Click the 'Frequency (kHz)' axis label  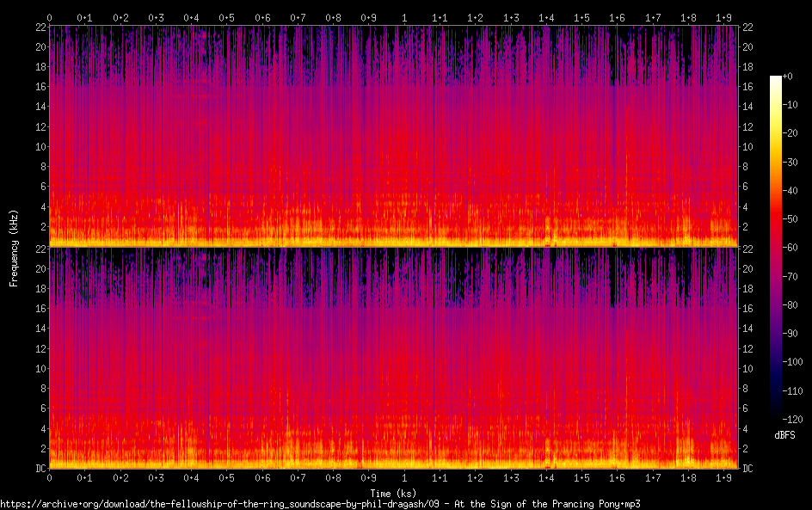[14, 247]
